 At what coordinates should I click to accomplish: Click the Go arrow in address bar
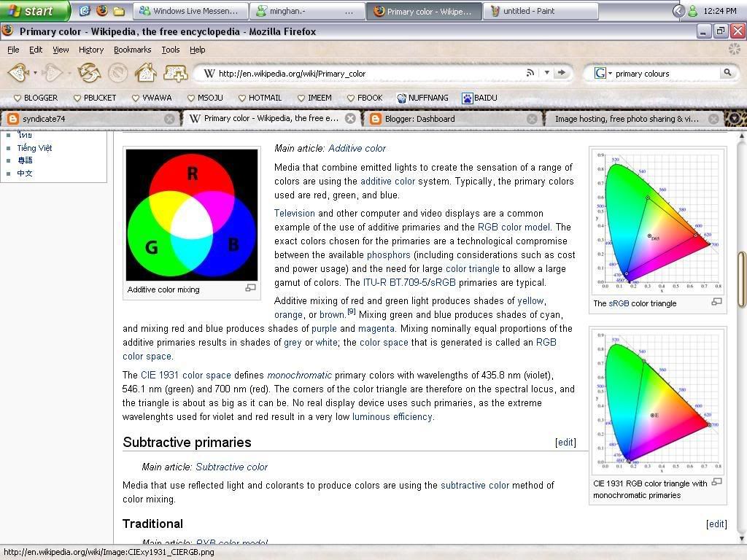point(562,73)
